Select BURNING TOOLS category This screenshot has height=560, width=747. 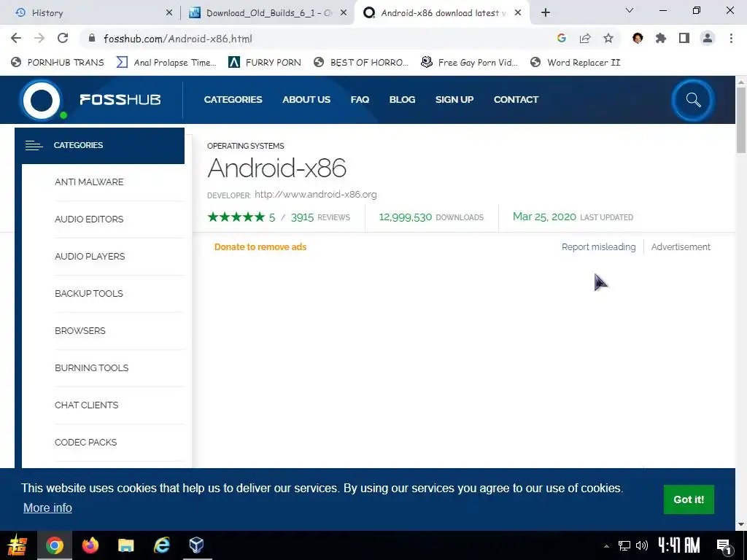coord(91,367)
